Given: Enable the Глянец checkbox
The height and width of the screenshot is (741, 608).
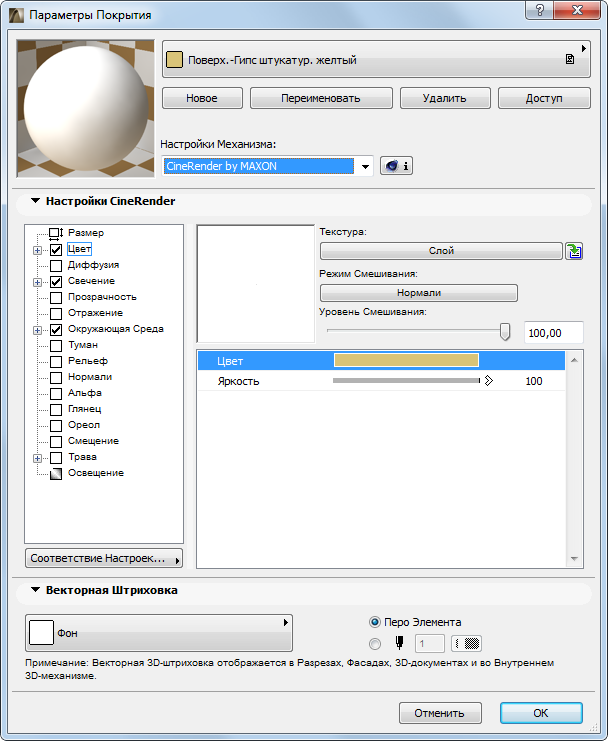Looking at the screenshot, I should point(56,410).
